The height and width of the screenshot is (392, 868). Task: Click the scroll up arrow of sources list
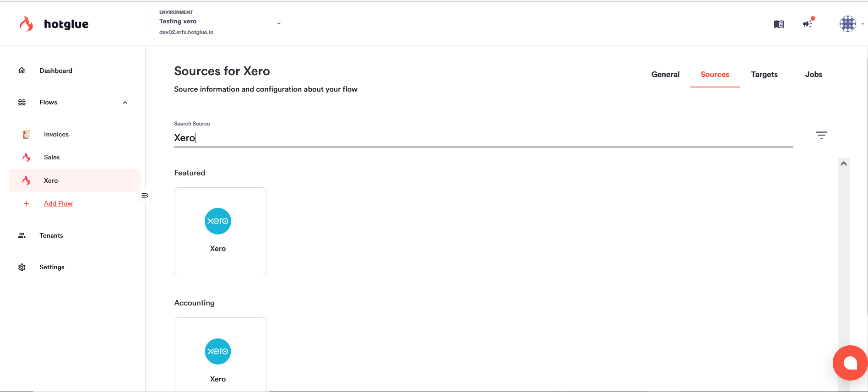tap(844, 163)
